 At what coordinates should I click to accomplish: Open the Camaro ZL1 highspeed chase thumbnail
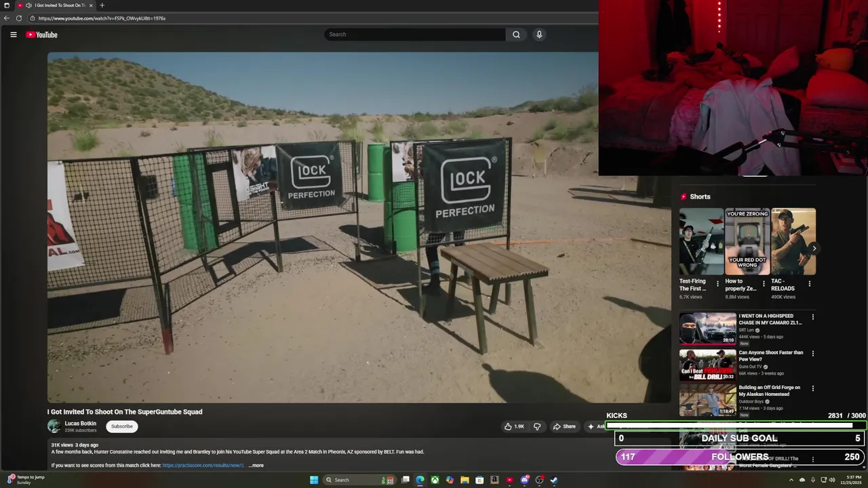(x=708, y=329)
